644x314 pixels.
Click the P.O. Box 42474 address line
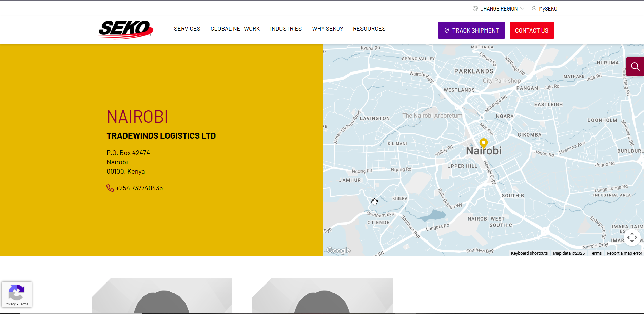click(x=128, y=153)
